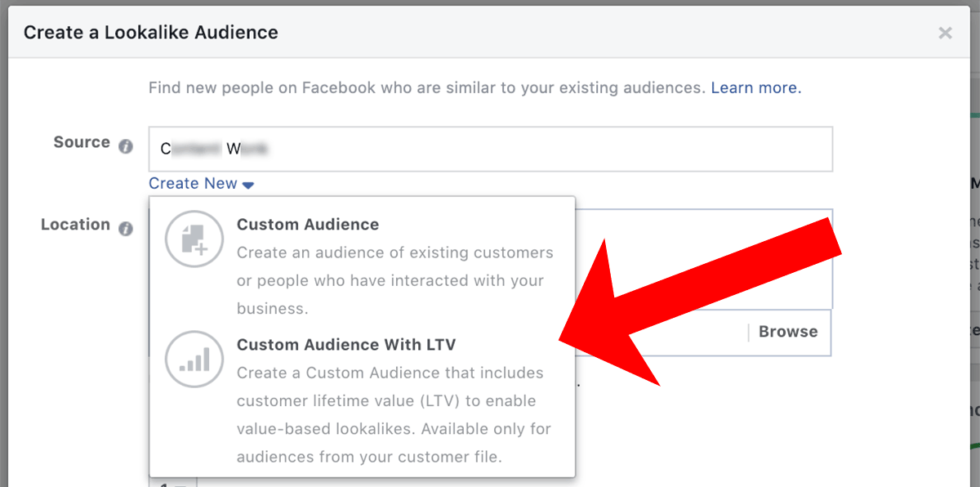Focus the Source input field
Image resolution: width=980 pixels, height=487 pixels.
(x=490, y=149)
